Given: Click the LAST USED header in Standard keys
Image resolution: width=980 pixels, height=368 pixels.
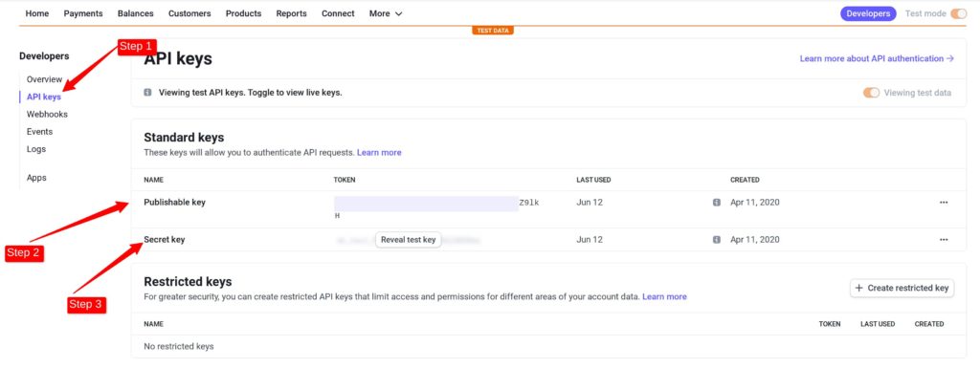Looking at the screenshot, I should [593, 180].
